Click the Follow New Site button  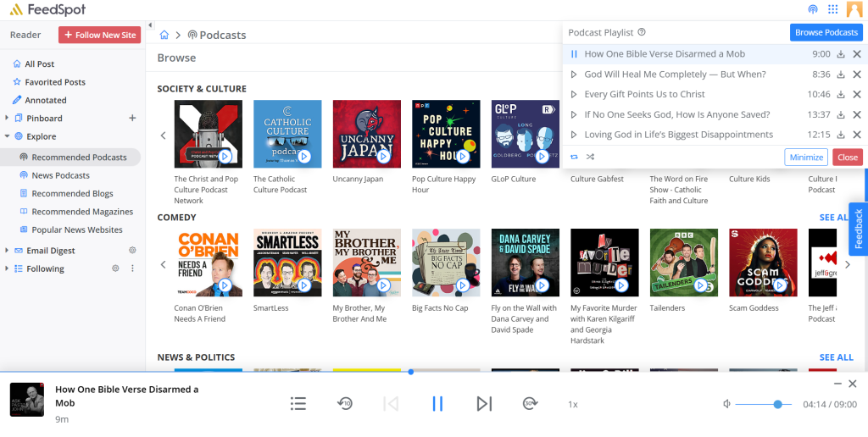99,35
